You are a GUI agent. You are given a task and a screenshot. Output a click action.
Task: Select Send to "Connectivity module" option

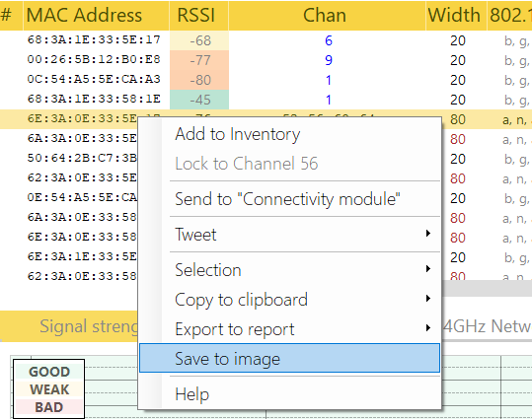click(290, 199)
